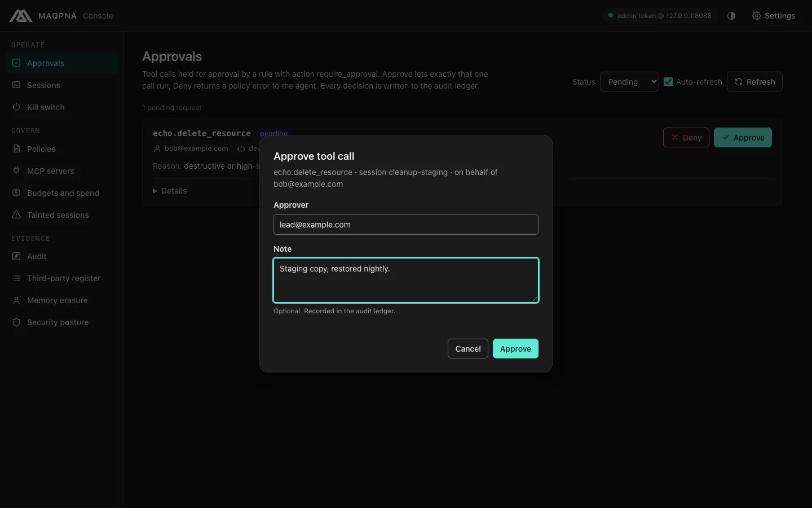Click the Approvals checkmark icon in sidebar
Screen dimensions: 812x508
(16, 63)
